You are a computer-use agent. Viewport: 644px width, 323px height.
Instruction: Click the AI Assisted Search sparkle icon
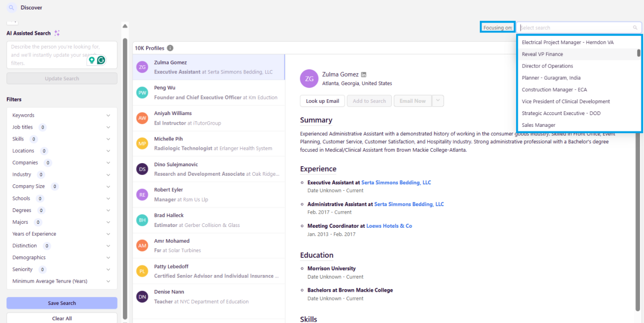[x=57, y=33]
